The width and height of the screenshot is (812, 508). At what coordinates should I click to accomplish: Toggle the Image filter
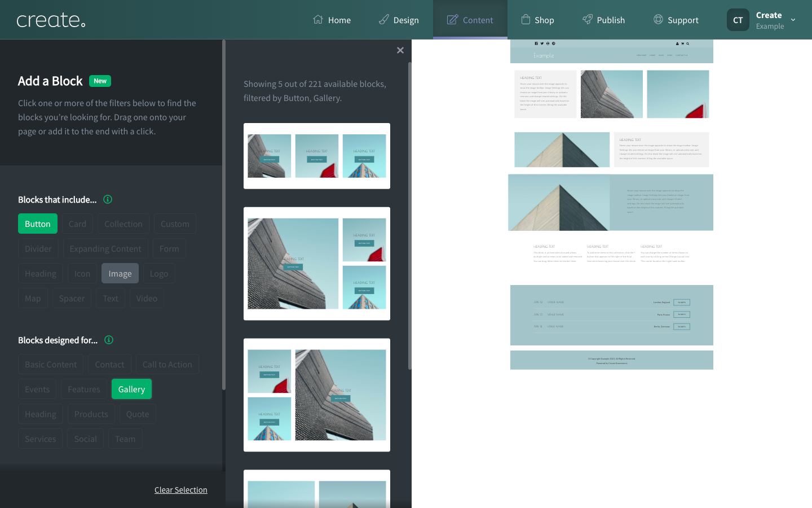120,273
